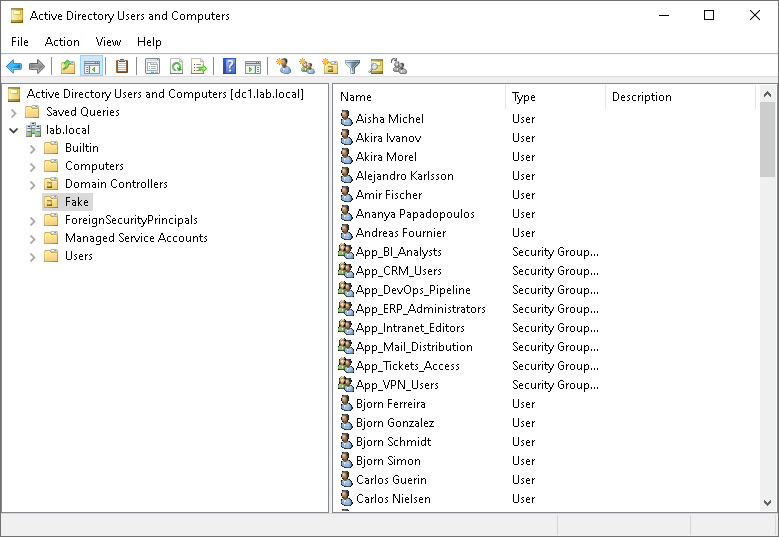Click the Find objects toolbar icon

[376, 66]
